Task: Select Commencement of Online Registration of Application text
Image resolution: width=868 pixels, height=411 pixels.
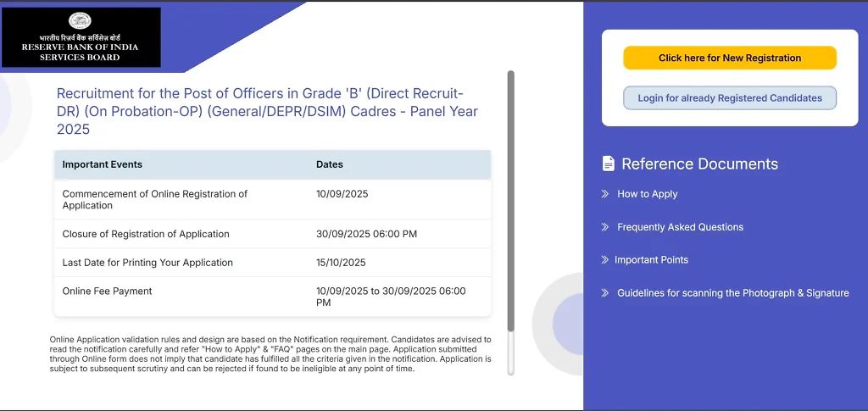Action: [154, 200]
